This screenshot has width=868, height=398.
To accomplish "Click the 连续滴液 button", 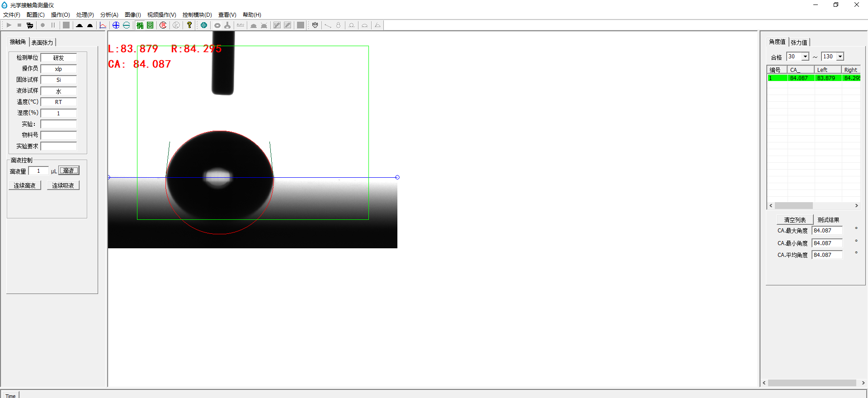I will (x=24, y=185).
